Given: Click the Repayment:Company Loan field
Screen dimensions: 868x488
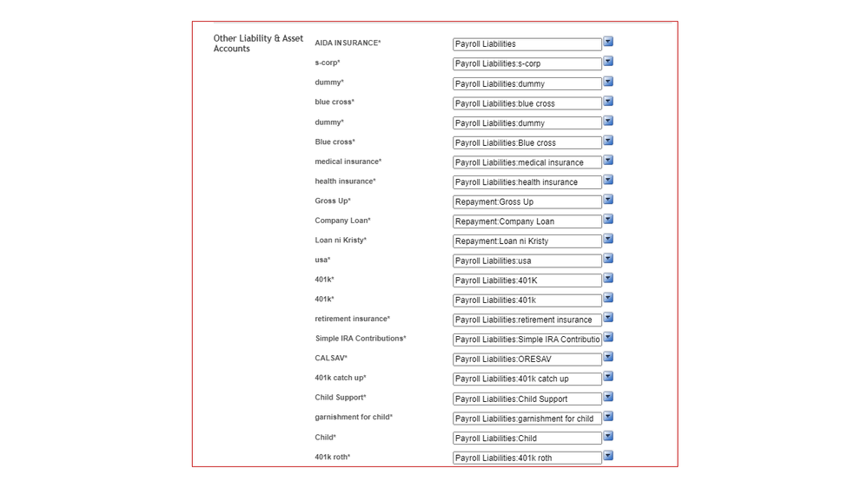Looking at the screenshot, I should coord(527,221).
